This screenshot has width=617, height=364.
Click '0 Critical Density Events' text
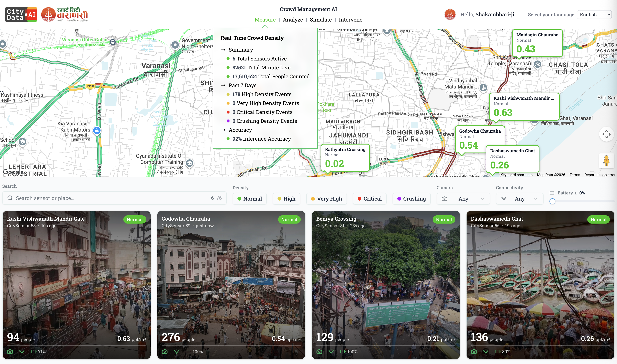pyautogui.click(x=262, y=112)
